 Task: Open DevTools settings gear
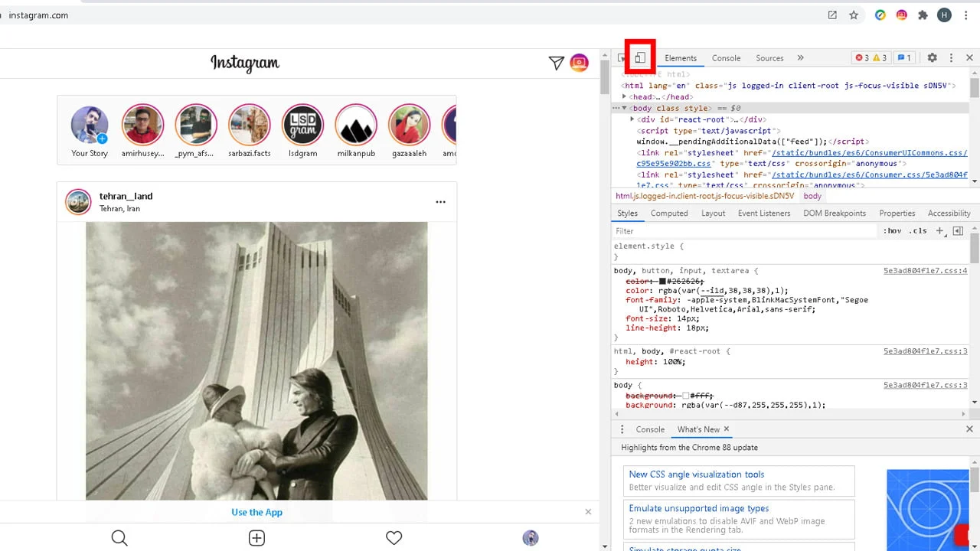(932, 58)
